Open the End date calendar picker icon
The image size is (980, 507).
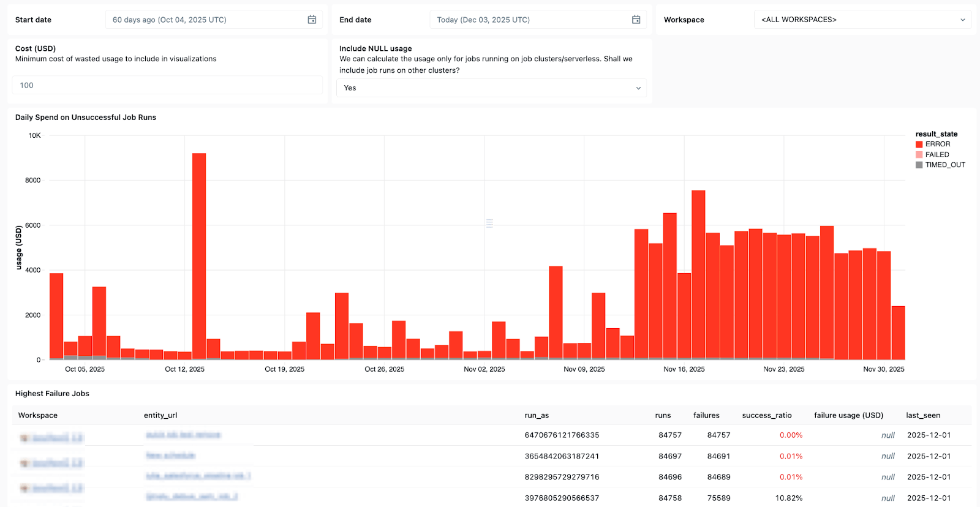[x=636, y=20]
